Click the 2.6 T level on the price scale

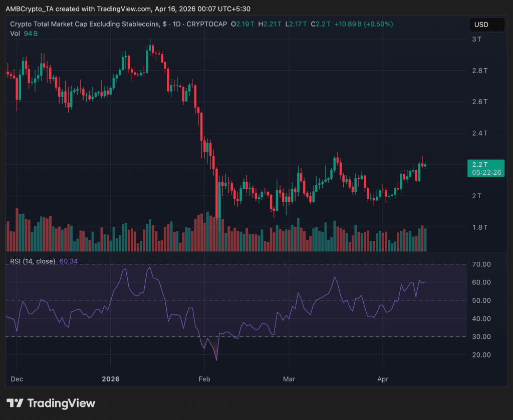tap(480, 102)
